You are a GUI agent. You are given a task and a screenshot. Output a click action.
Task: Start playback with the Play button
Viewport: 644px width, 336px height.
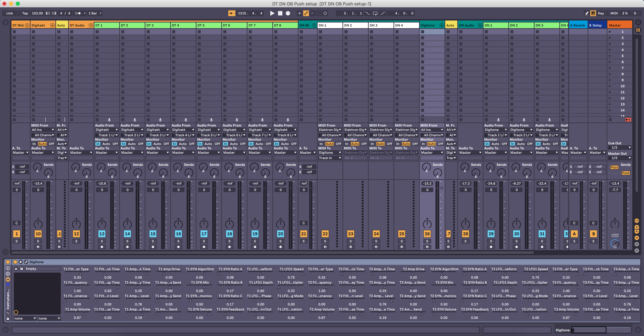pyautogui.click(x=272, y=13)
